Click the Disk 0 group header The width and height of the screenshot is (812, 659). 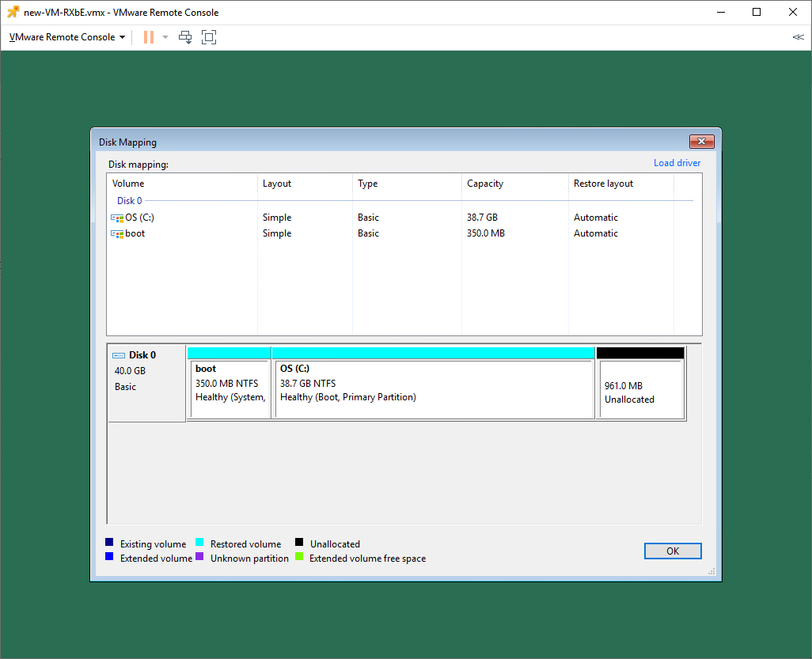tap(130, 201)
